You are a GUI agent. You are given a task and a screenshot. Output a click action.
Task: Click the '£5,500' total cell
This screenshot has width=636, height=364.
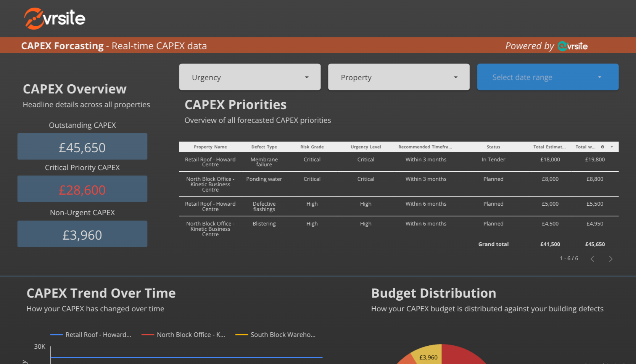point(595,204)
